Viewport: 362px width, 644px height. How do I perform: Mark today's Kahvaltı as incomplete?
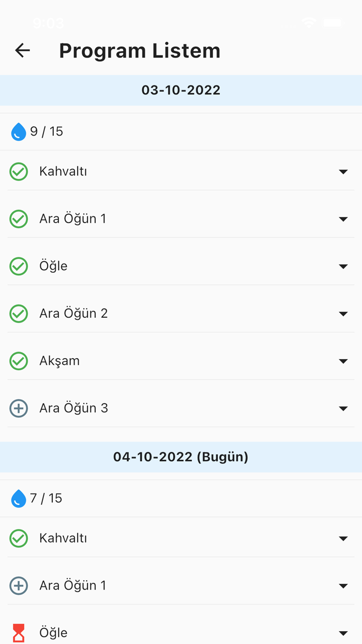pos(18,538)
